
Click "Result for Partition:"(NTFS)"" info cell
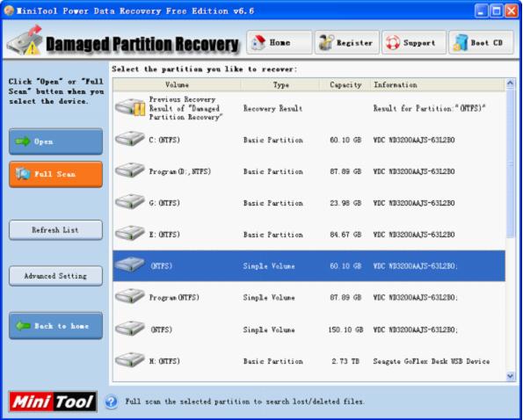(429, 108)
